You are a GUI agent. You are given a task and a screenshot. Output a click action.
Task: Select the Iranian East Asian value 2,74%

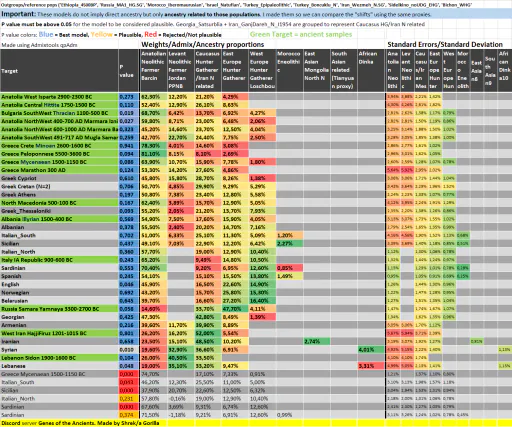click(317, 342)
